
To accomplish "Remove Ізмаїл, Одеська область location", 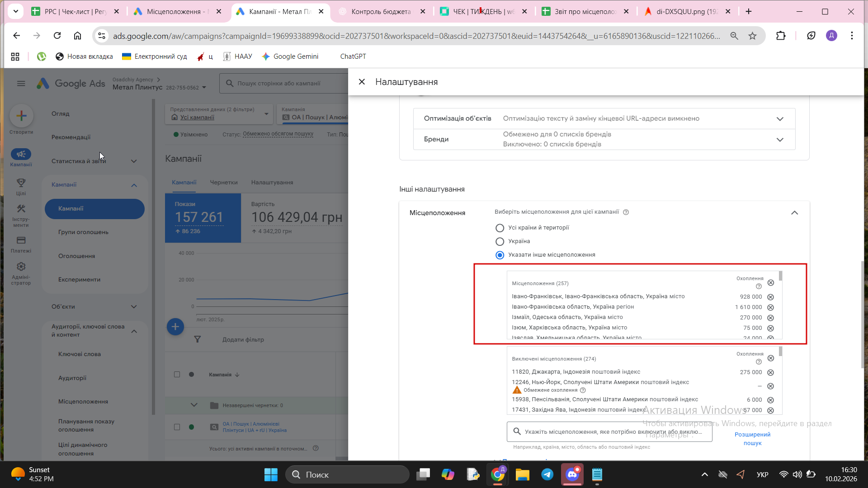I will point(770,318).
